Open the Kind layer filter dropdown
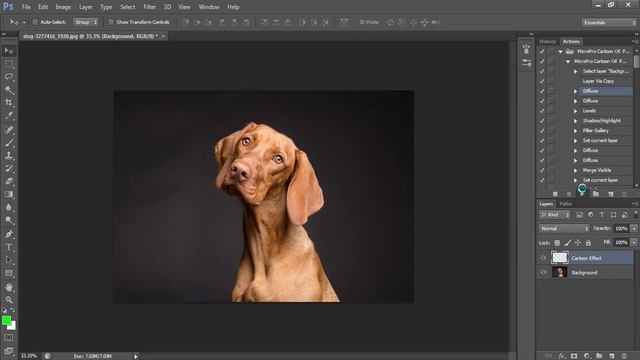640x360 pixels. coord(554,215)
